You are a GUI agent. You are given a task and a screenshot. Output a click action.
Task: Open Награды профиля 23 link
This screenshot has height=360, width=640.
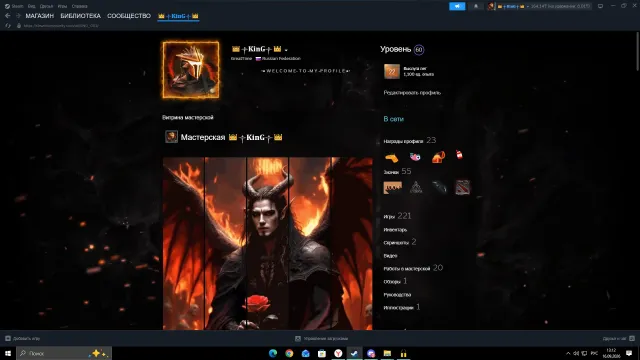[410, 140]
